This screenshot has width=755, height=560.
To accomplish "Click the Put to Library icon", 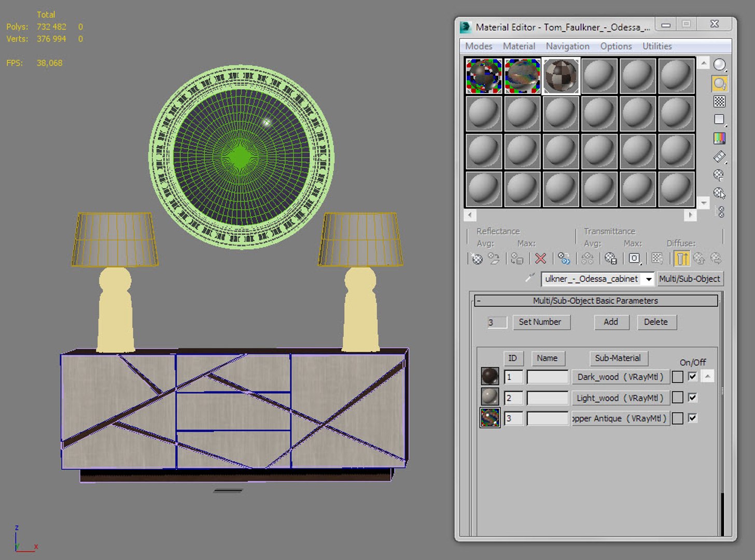I will [x=610, y=258].
